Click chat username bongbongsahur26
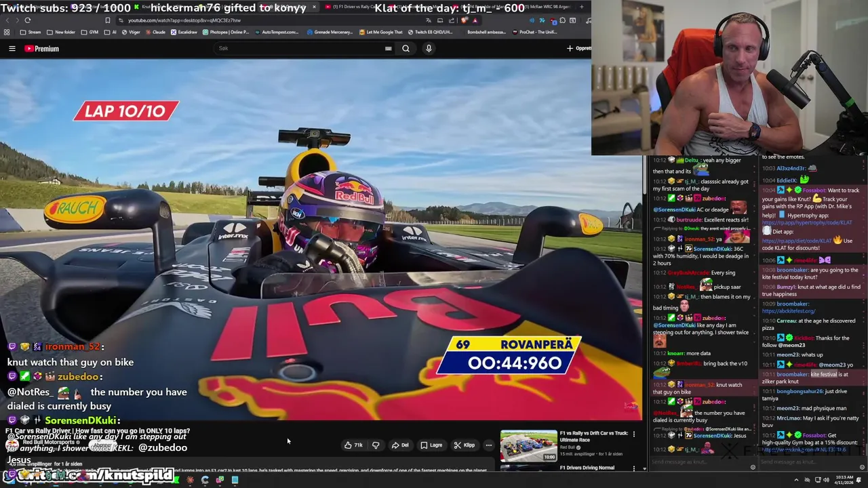 (x=799, y=391)
